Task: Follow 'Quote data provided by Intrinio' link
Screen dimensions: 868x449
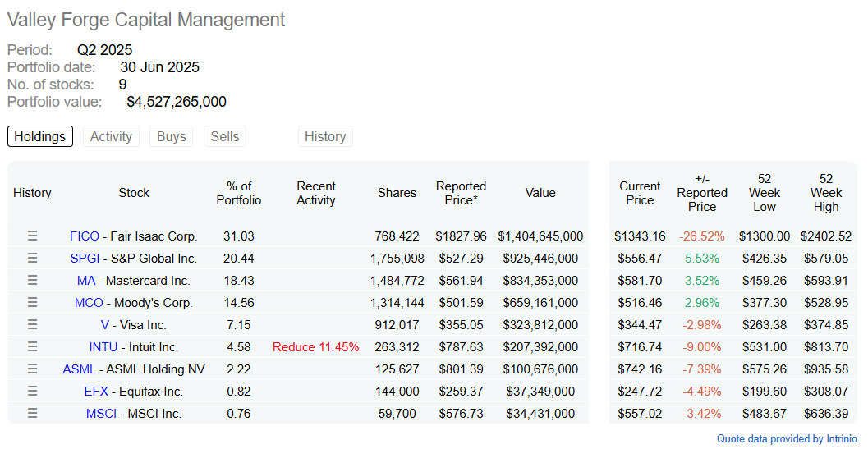Action: pos(787,439)
